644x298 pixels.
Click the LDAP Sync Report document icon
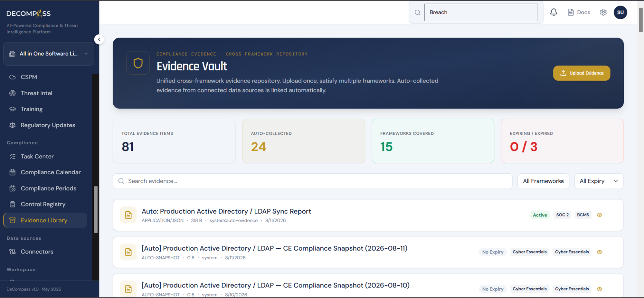(x=128, y=215)
